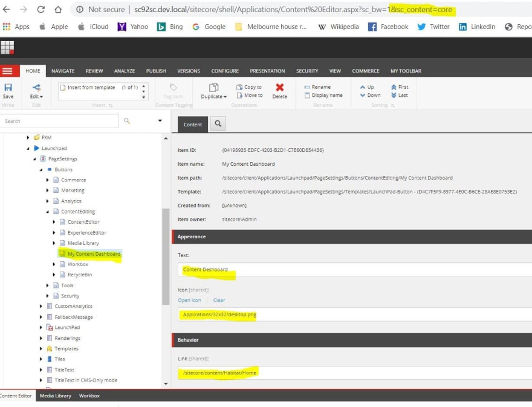
Task: Click the content tree vertical scrollbar
Action: coord(166,256)
